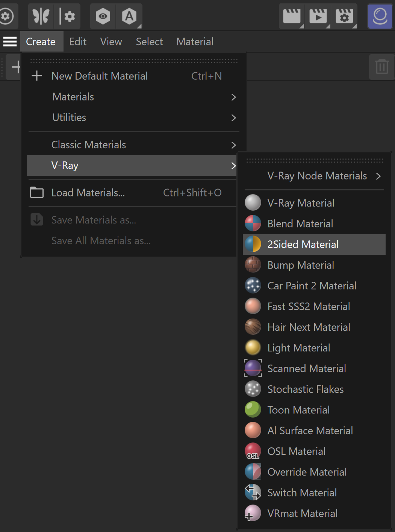395x532 pixels.
Task: Choose Stochastic Flakes from V-Ray list
Action: coord(314,389)
